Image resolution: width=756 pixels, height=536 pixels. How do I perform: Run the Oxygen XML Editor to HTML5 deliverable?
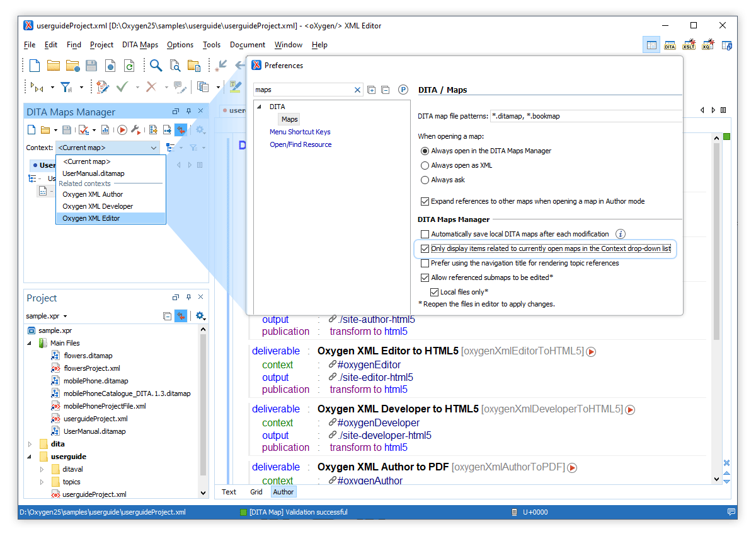(591, 352)
